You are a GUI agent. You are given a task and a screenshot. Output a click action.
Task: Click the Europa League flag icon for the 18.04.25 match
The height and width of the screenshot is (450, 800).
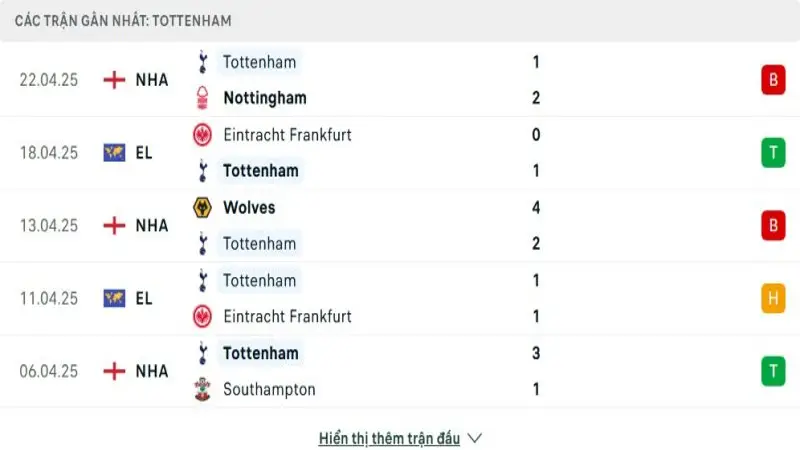115,153
